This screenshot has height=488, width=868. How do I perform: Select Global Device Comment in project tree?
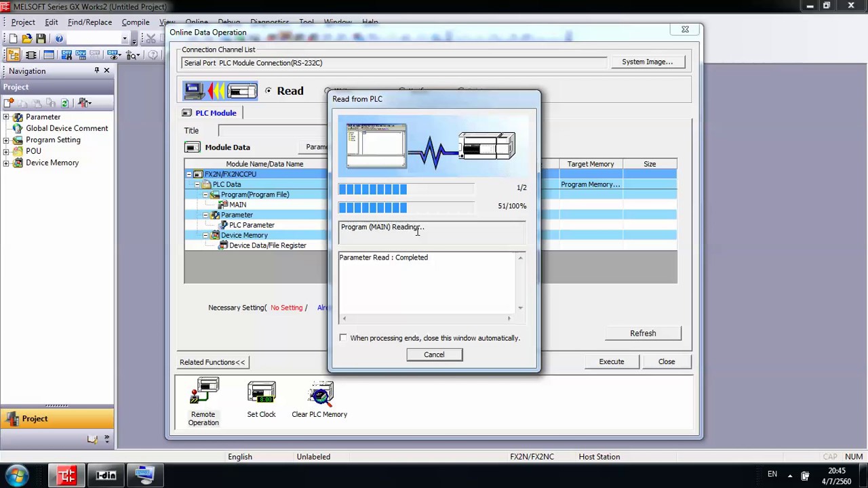click(x=66, y=128)
